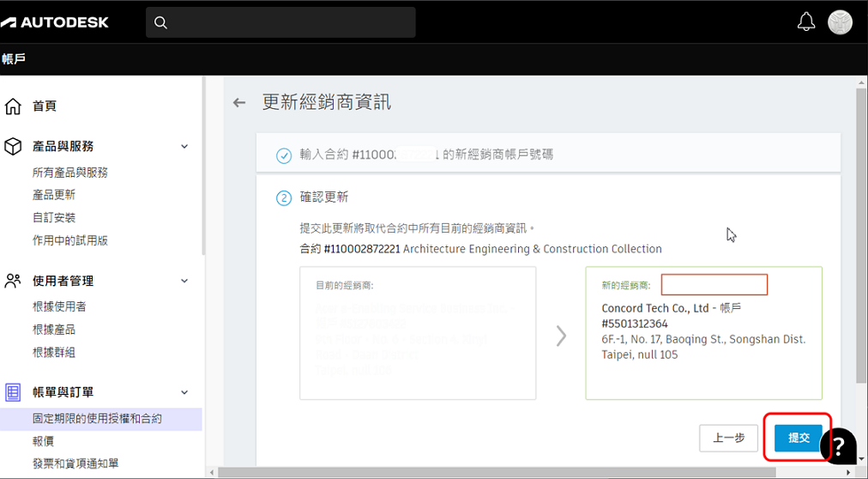The width and height of the screenshot is (868, 479).
Task: Click the step two circle icon
Action: click(283, 197)
